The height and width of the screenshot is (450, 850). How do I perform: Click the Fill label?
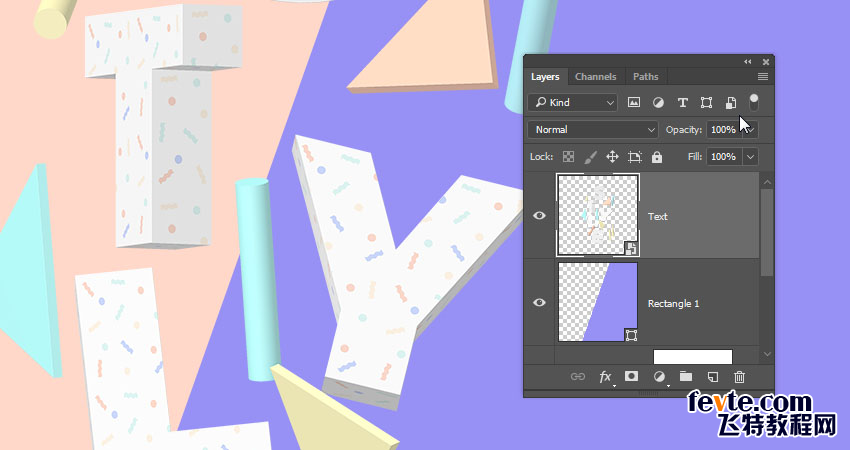(695, 157)
